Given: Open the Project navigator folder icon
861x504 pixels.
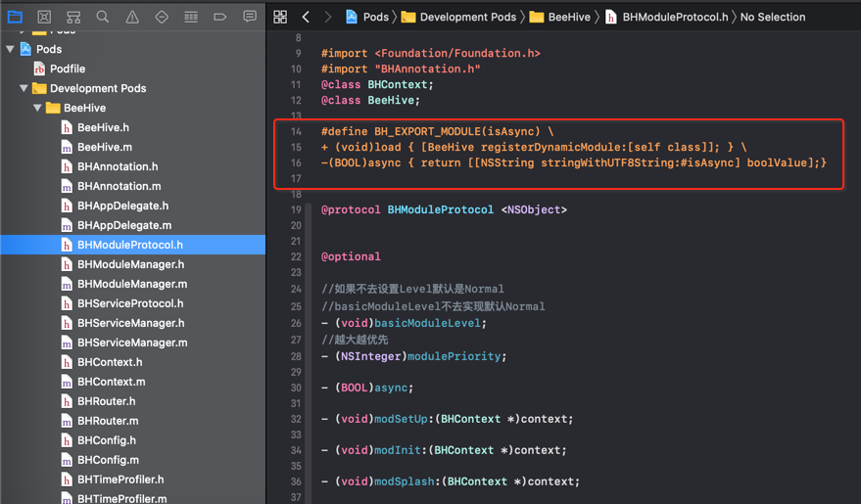Looking at the screenshot, I should [15, 17].
